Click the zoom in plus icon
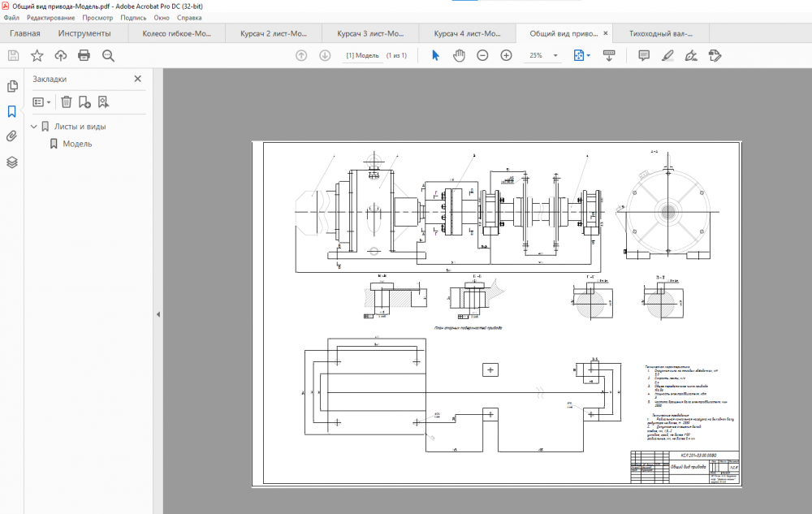 click(x=506, y=55)
